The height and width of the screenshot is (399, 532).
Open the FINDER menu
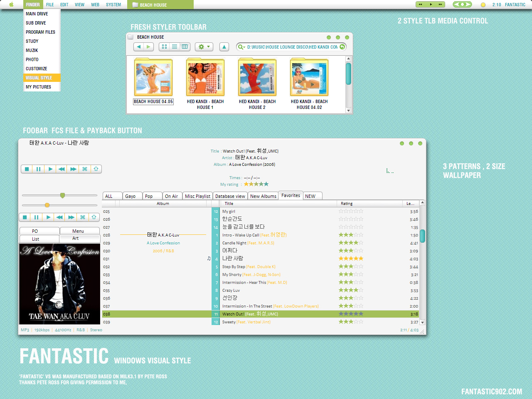[x=33, y=5]
